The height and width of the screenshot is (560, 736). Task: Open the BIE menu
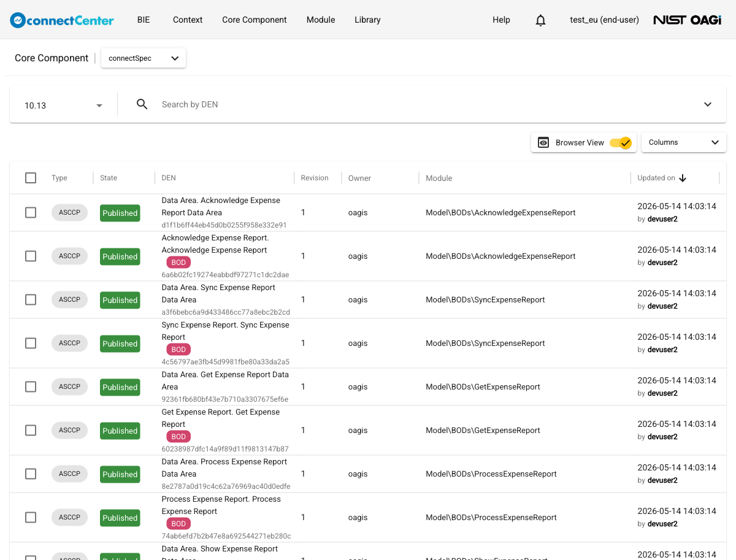click(x=144, y=20)
